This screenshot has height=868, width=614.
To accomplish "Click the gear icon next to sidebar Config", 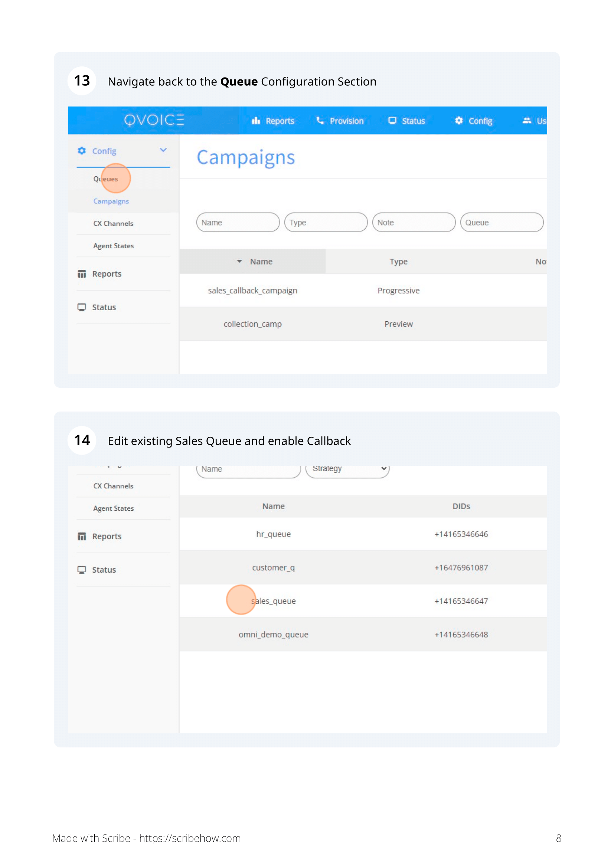I will click(82, 151).
